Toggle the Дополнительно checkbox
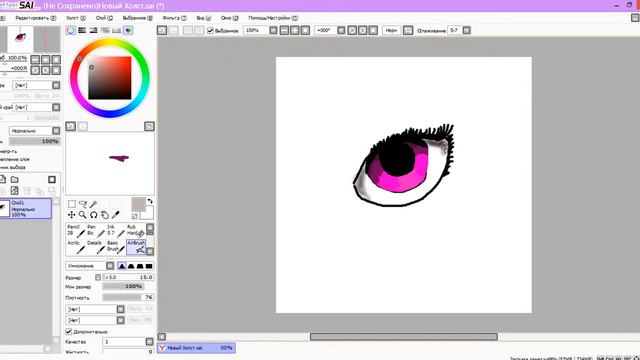640x360 pixels. pyautogui.click(x=69, y=331)
